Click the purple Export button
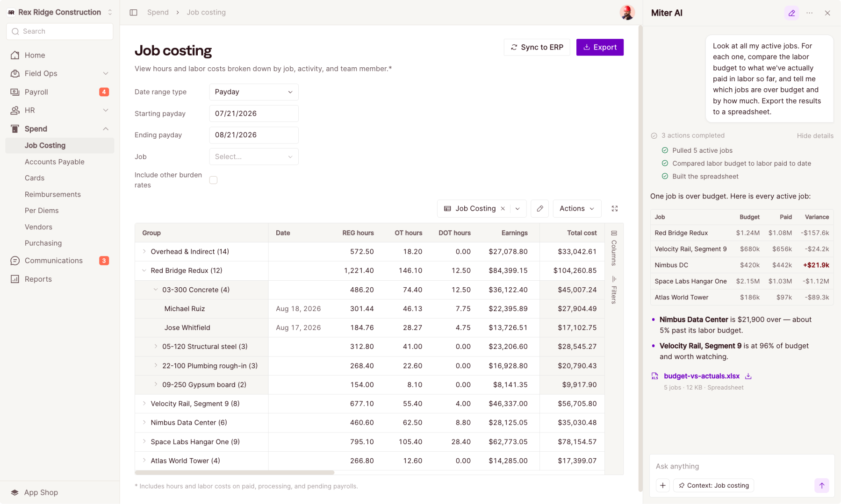The image size is (841, 504). point(600,47)
